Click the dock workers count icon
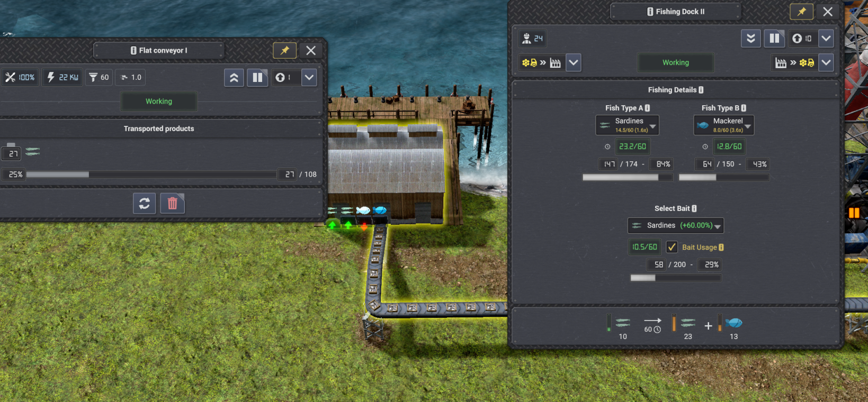868x402 pixels. point(532,38)
